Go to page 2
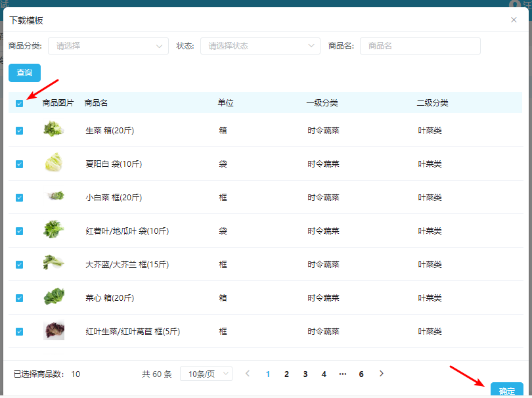Viewport: 532px width, 398px height. coord(287,374)
